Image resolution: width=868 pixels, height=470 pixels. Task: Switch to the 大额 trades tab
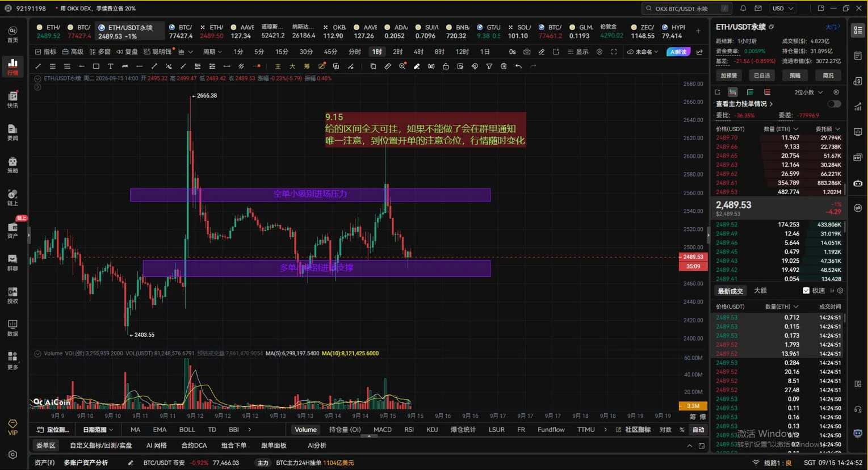(760, 291)
